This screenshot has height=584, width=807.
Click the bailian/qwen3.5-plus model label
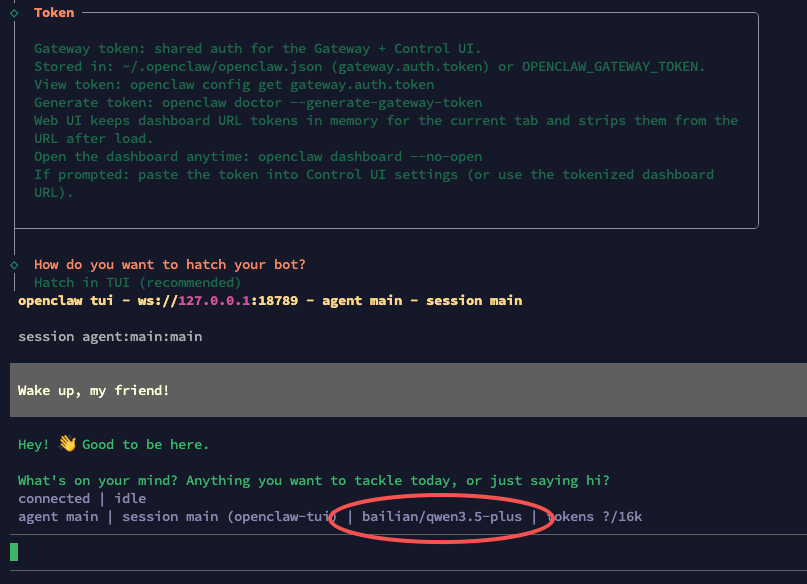[442, 516]
